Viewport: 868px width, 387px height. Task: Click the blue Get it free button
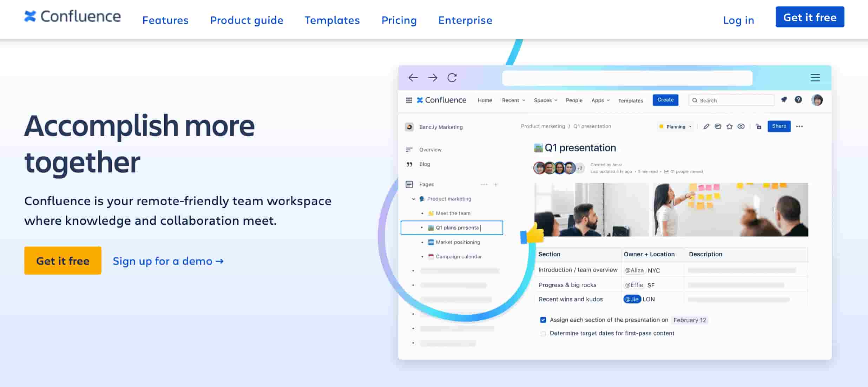(810, 17)
